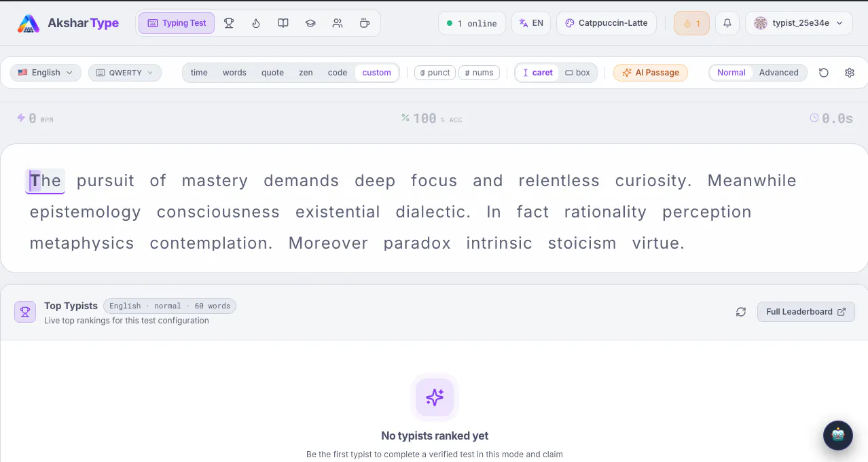Screen dimensions: 868x462
Task: Select the box cursor style
Action: (577, 73)
